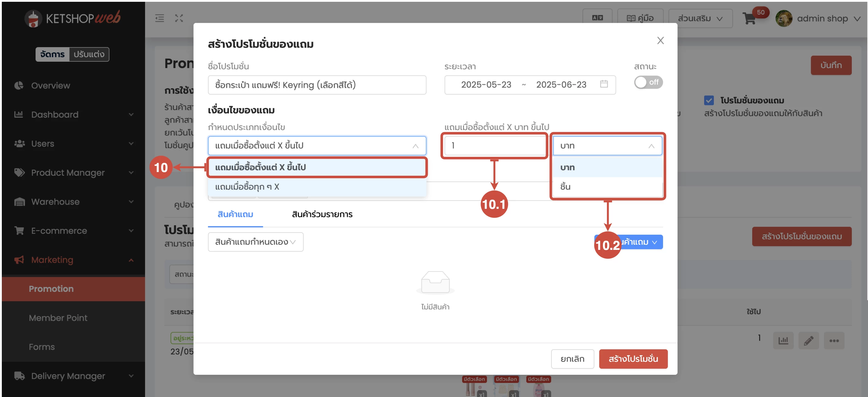Enable the promotion status toggle
The width and height of the screenshot is (868, 397).
648,82
